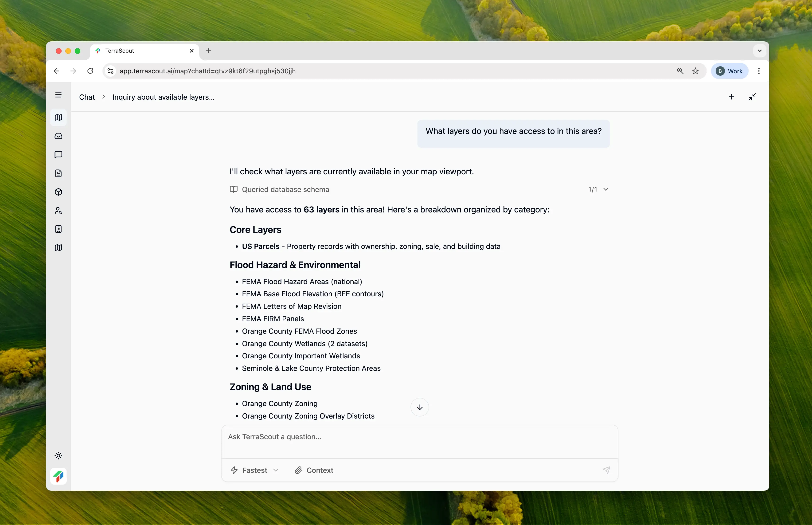
Task: Open the hamburger sidebar menu
Action: (58, 95)
